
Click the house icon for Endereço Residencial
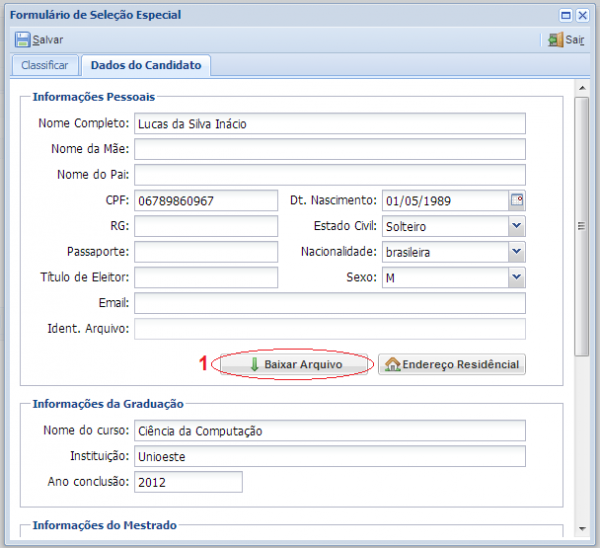click(x=393, y=365)
